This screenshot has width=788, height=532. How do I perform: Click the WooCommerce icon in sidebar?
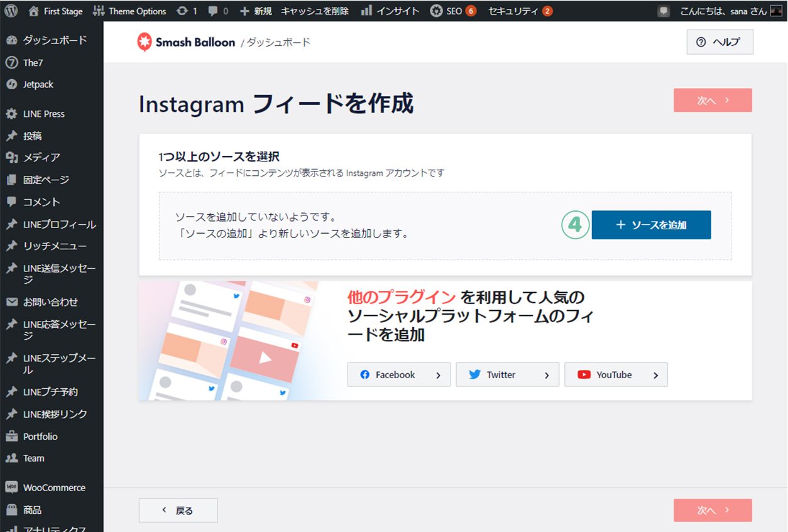11,487
